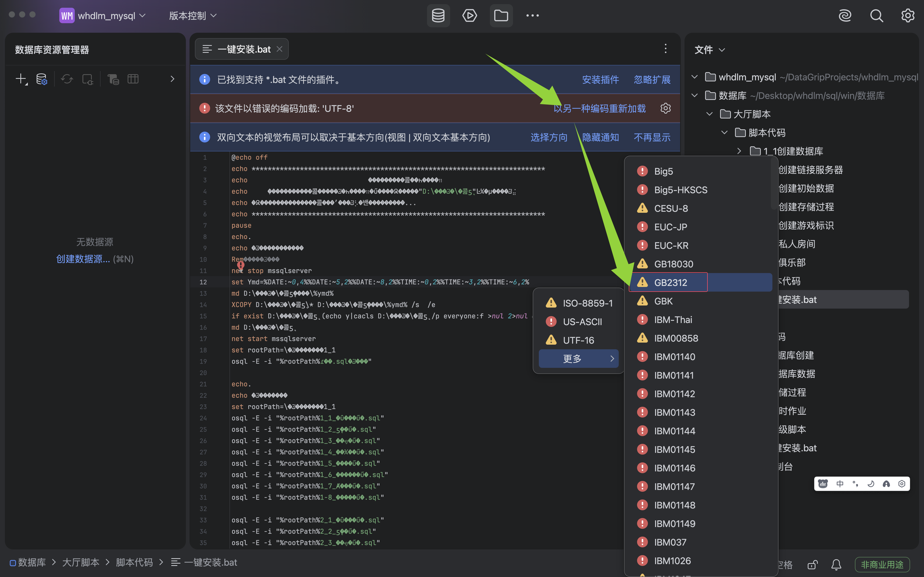Expand the 1_1创建数据库 folder
Viewport: 924px width, 577px height.
click(x=739, y=151)
